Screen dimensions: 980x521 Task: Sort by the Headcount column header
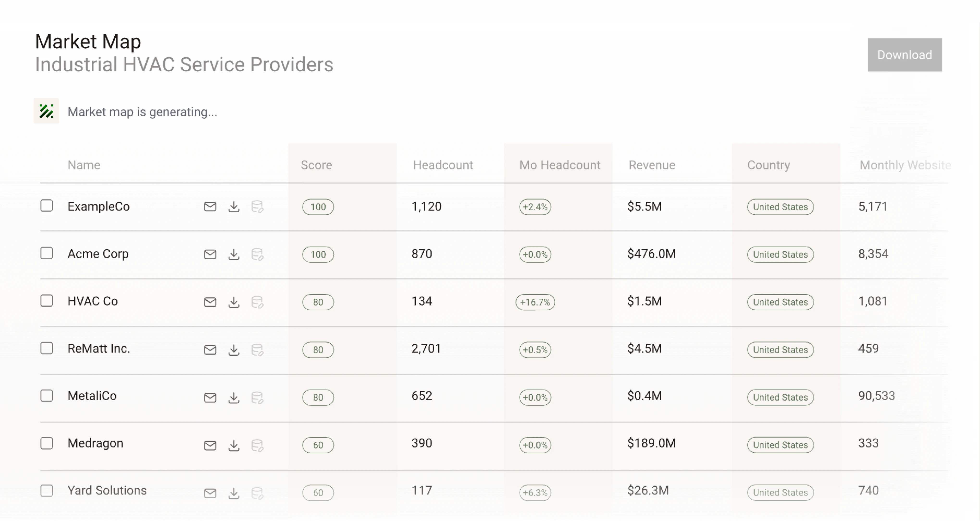(443, 165)
